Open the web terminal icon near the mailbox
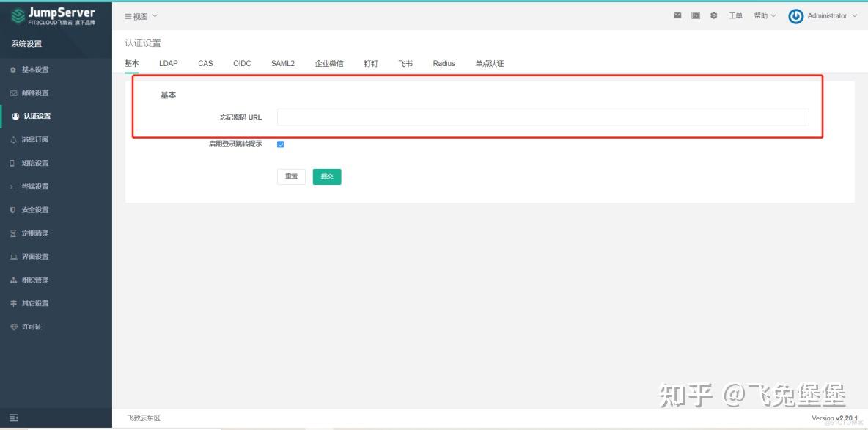This screenshot has height=430, width=868. point(695,15)
